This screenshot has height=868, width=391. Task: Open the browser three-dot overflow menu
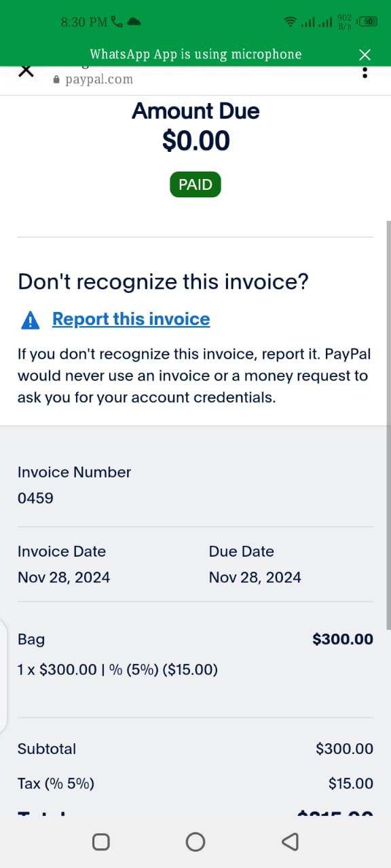(365, 72)
